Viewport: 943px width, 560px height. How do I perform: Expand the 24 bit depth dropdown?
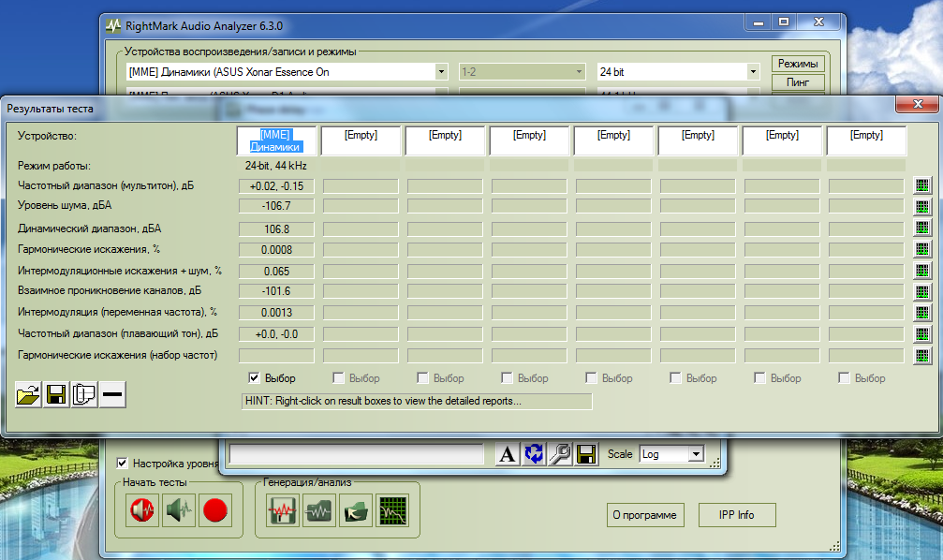[x=753, y=71]
